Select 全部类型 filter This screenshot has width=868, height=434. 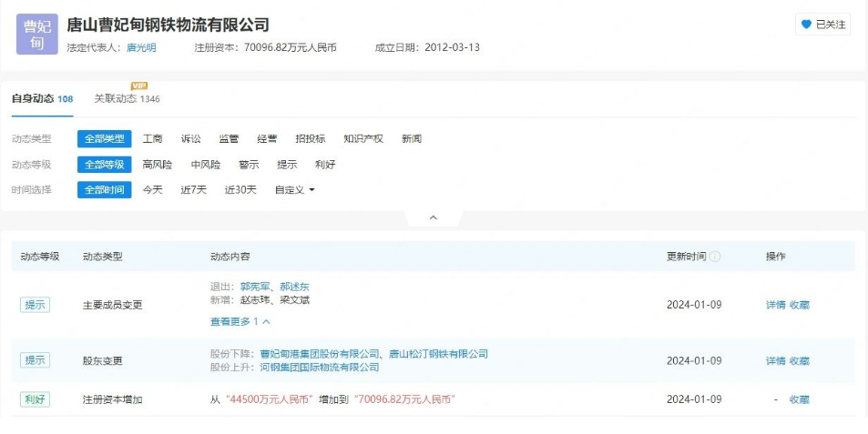[105, 139]
